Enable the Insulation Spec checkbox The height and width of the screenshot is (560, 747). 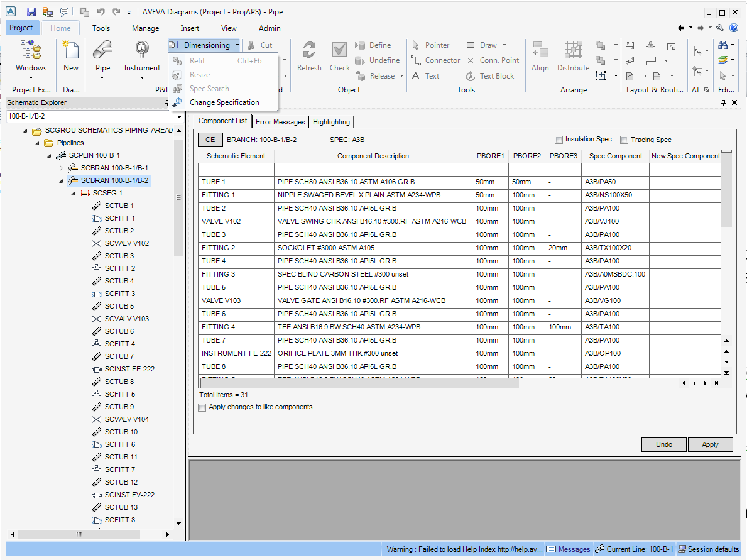(559, 139)
